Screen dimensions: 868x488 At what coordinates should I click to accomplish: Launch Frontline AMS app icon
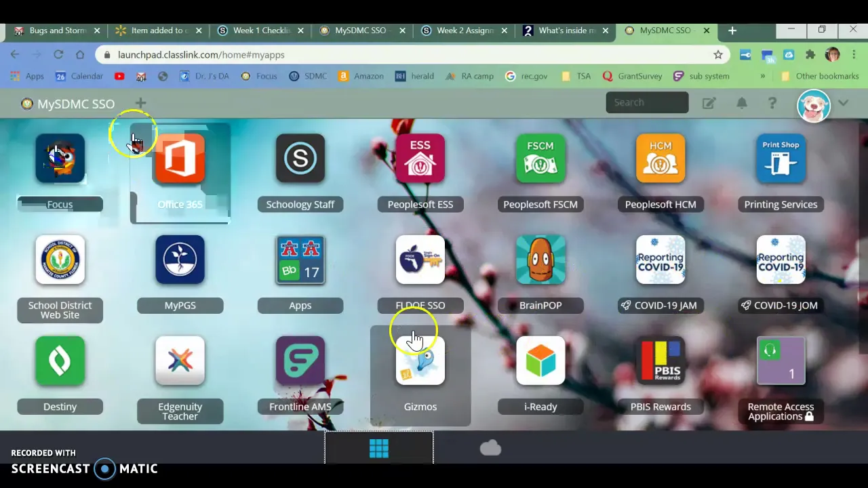(300, 361)
